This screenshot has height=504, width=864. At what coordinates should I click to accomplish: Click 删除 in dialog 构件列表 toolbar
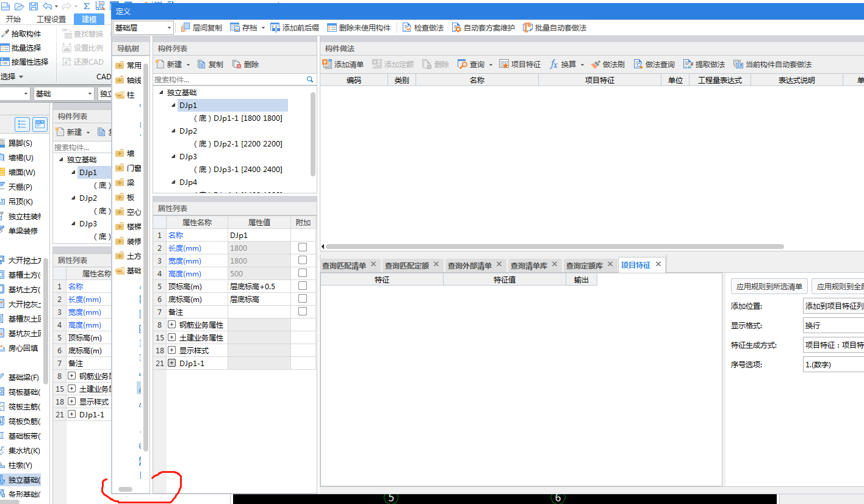pos(245,64)
